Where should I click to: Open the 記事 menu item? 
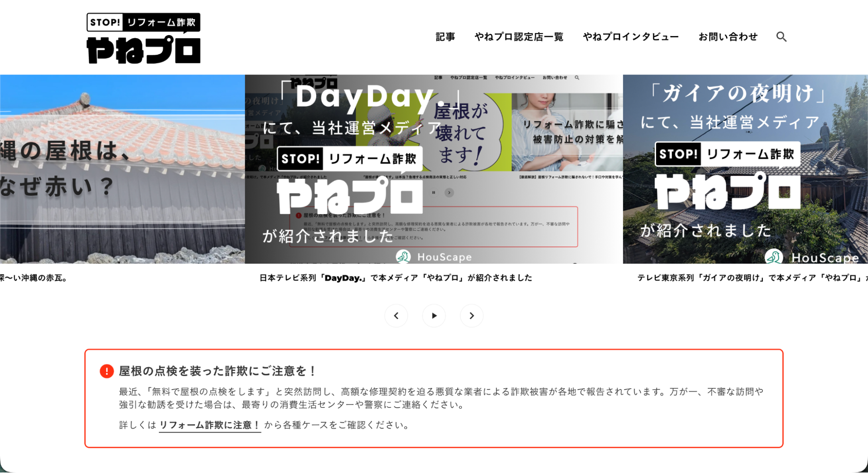tap(445, 37)
